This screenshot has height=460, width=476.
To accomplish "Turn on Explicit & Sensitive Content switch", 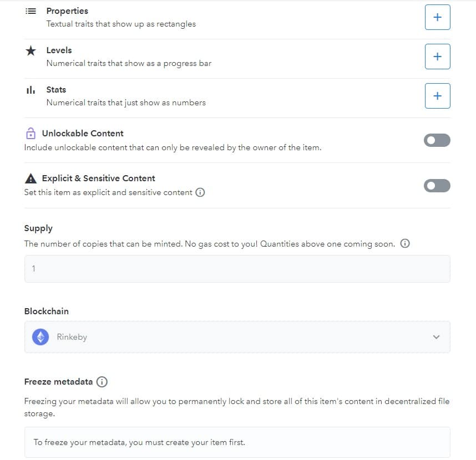I will 437,186.
